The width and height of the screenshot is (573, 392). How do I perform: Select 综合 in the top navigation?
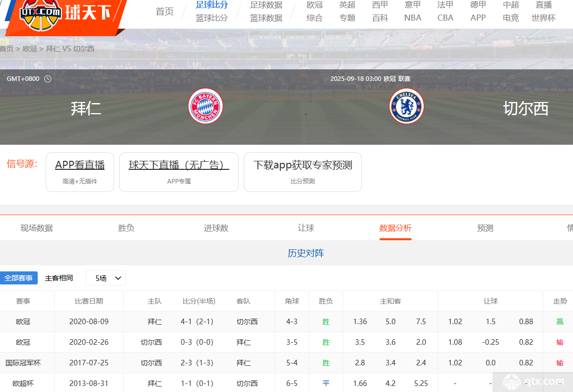click(315, 18)
